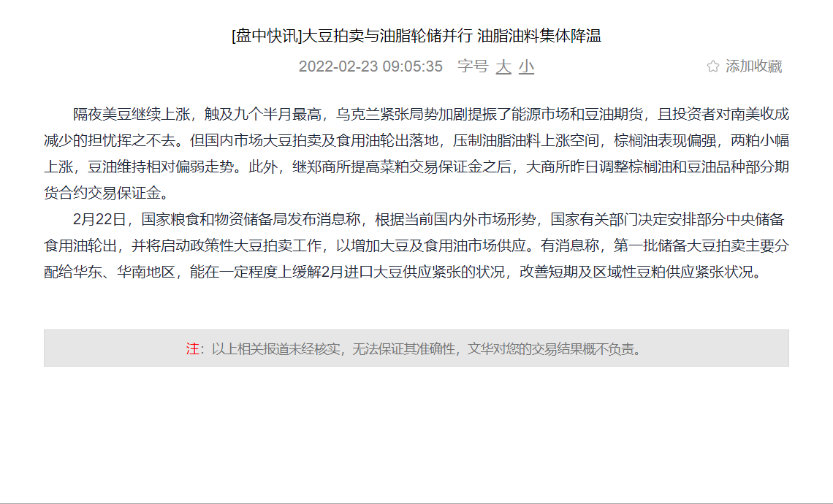The width and height of the screenshot is (833, 504).
Task: Click the disclaimer text 以上相关报道未经核实
Action: (x=275, y=349)
